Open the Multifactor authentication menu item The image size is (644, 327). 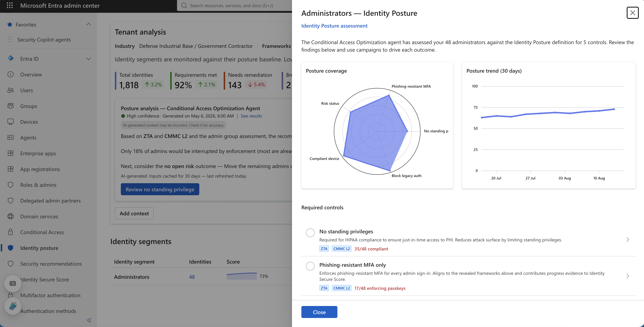[50, 295]
